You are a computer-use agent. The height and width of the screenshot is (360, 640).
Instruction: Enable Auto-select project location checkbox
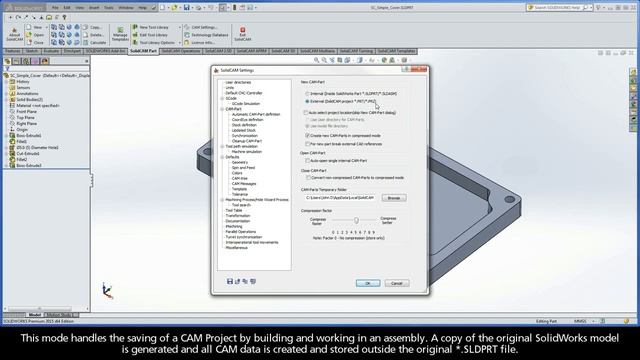(x=306, y=112)
